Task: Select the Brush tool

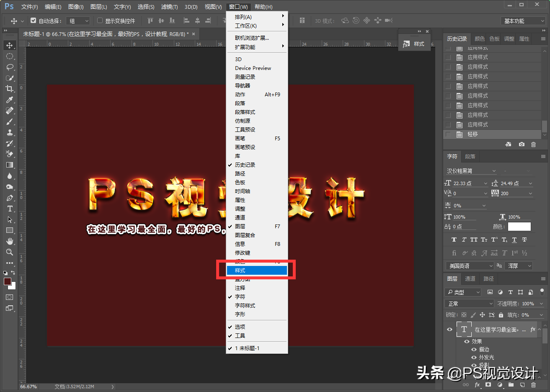Action: tap(10, 121)
